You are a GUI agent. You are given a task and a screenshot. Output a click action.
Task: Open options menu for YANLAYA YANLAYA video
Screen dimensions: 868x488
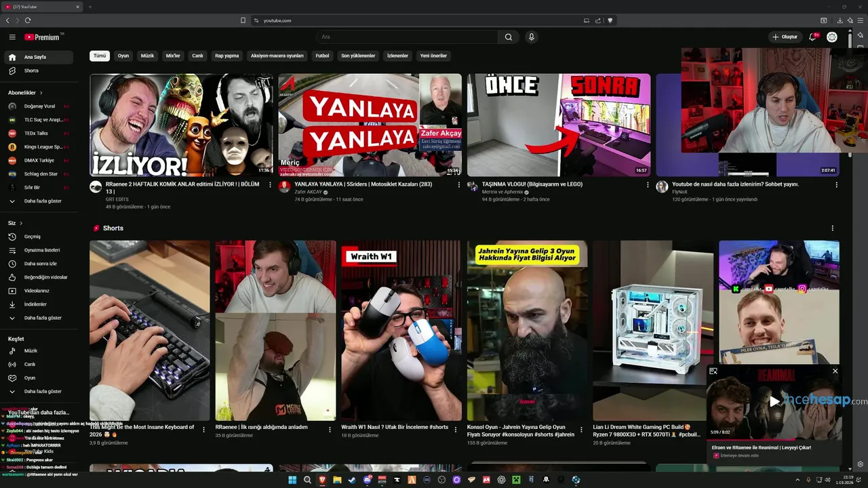[459, 184]
